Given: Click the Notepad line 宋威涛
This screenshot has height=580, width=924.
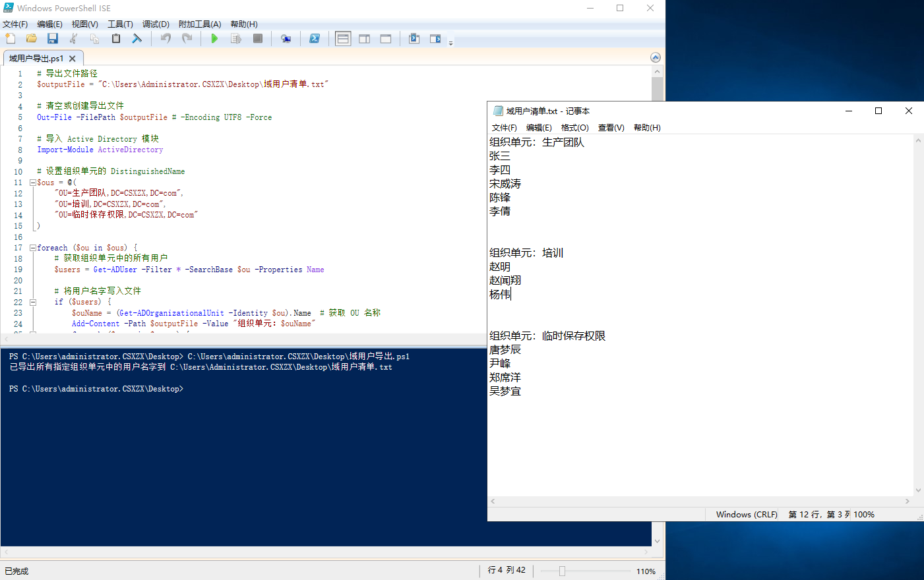Looking at the screenshot, I should 505,184.
